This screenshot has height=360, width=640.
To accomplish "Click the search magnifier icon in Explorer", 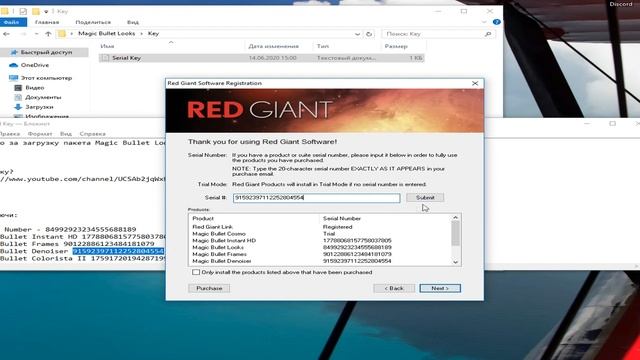I will point(488,34).
